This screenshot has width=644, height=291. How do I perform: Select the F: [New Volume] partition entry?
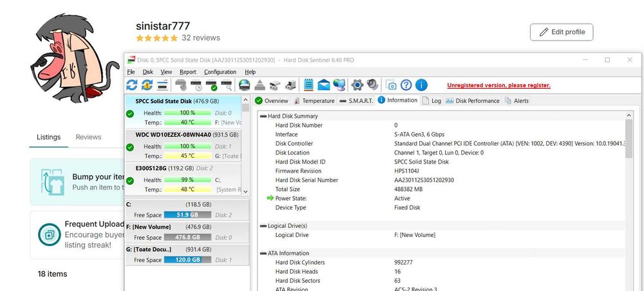click(187, 232)
